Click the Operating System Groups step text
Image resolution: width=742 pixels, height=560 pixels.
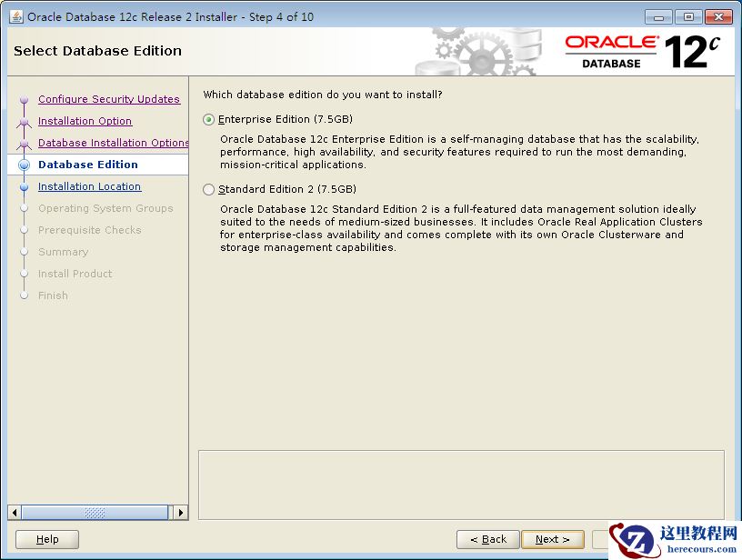click(x=105, y=208)
